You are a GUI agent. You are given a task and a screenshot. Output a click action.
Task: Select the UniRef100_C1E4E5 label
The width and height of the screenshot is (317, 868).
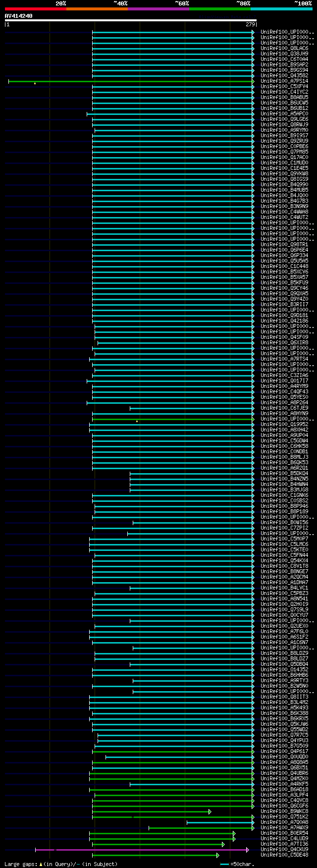click(284, 168)
